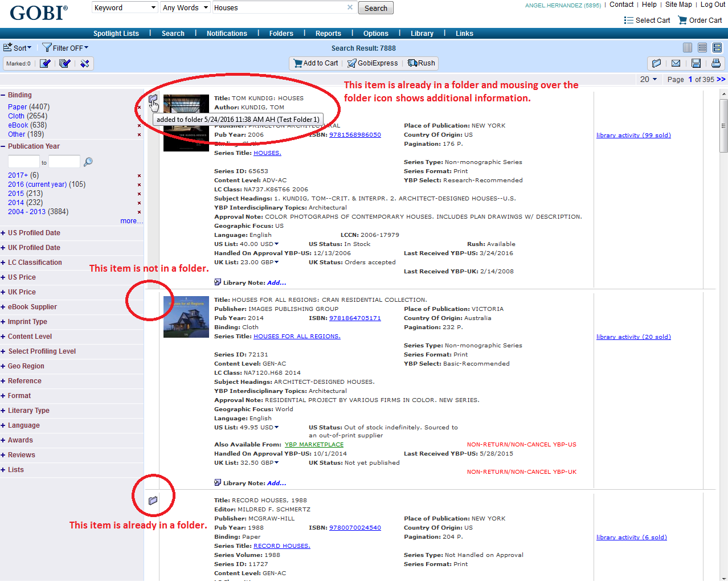The height and width of the screenshot is (582, 728).
Task: Open the library activity (99 sold) link
Action: (x=633, y=136)
